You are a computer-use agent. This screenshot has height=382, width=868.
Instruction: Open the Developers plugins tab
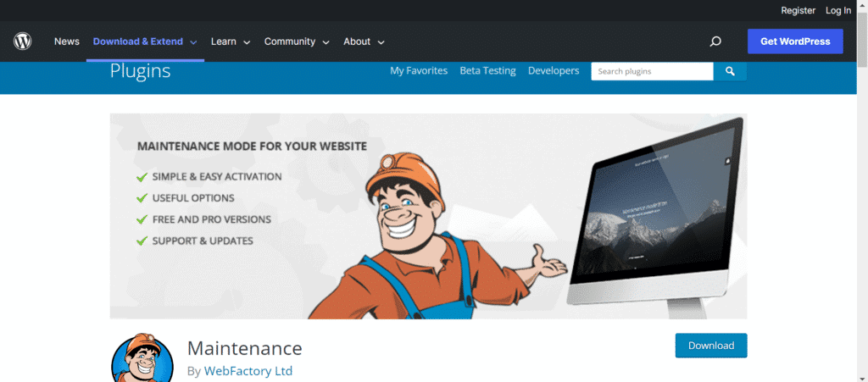click(x=554, y=71)
